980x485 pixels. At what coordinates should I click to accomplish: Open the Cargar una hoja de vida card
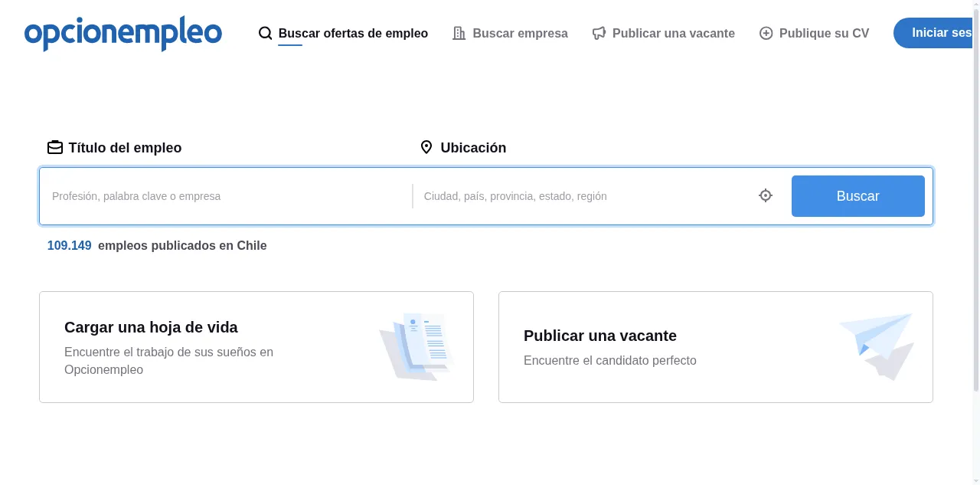coord(256,347)
